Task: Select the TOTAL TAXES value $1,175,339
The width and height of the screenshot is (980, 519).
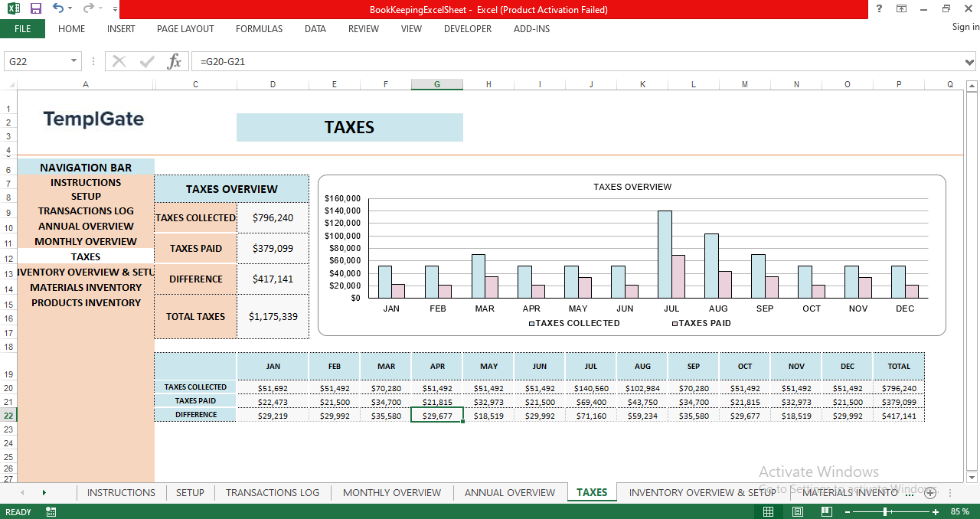Action: pos(273,316)
